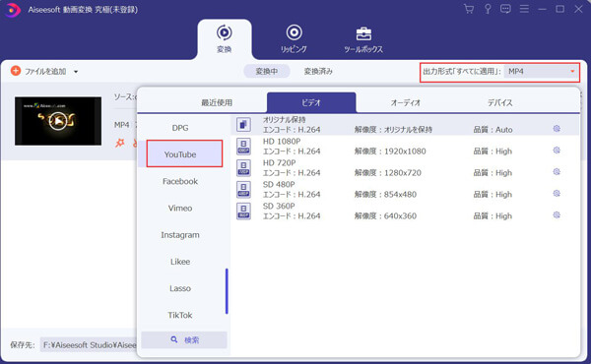Click resolution text 1280x720

403,173
